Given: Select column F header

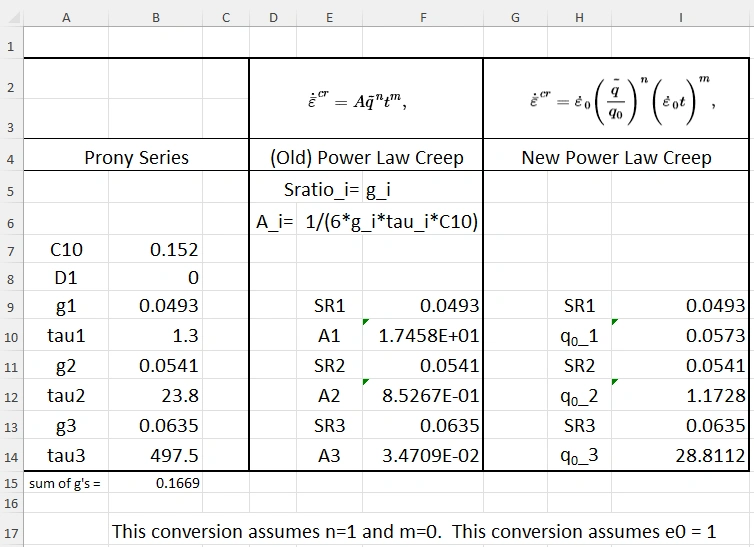Looking at the screenshot, I should point(423,18).
